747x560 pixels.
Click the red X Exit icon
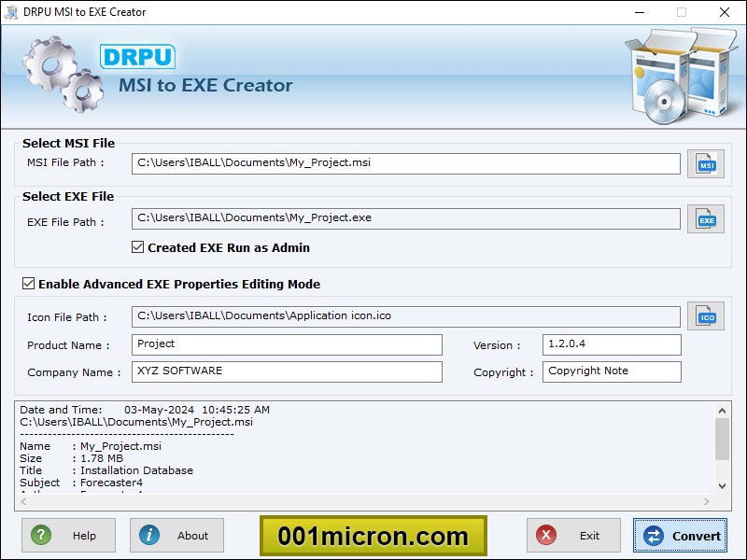coord(548,536)
